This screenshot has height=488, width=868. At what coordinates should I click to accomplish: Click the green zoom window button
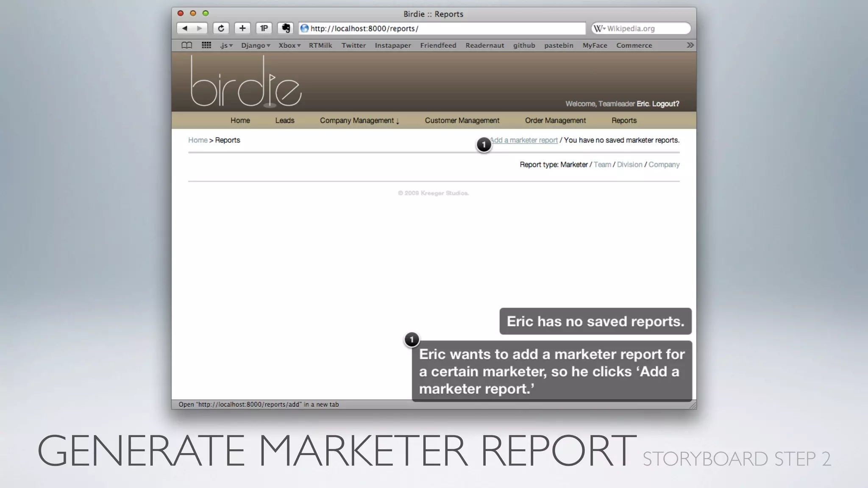click(x=206, y=14)
